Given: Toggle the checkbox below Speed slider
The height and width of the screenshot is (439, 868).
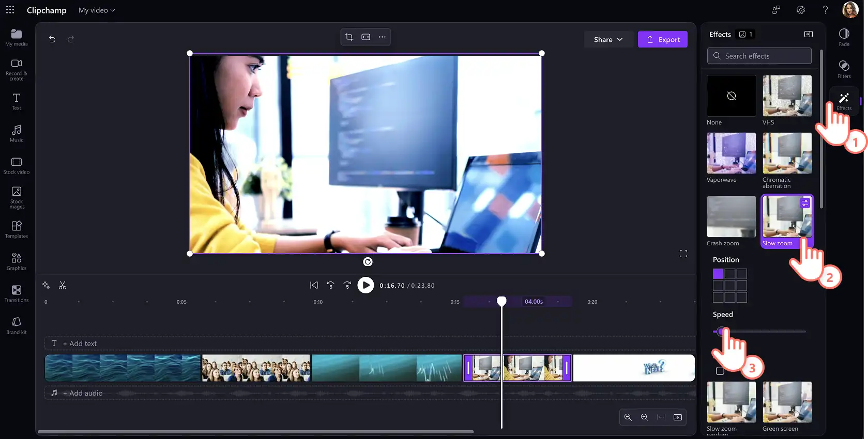Looking at the screenshot, I should point(720,371).
